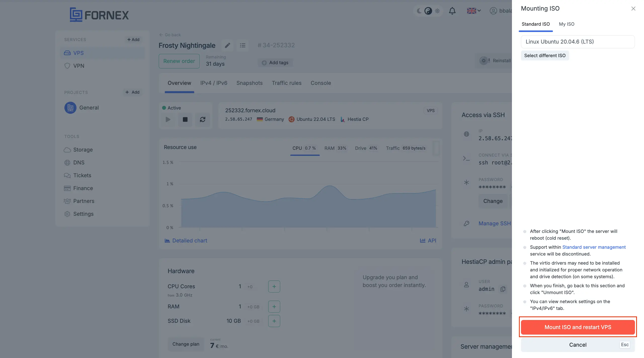
Task: Open Storage tool
Action: [78, 150]
